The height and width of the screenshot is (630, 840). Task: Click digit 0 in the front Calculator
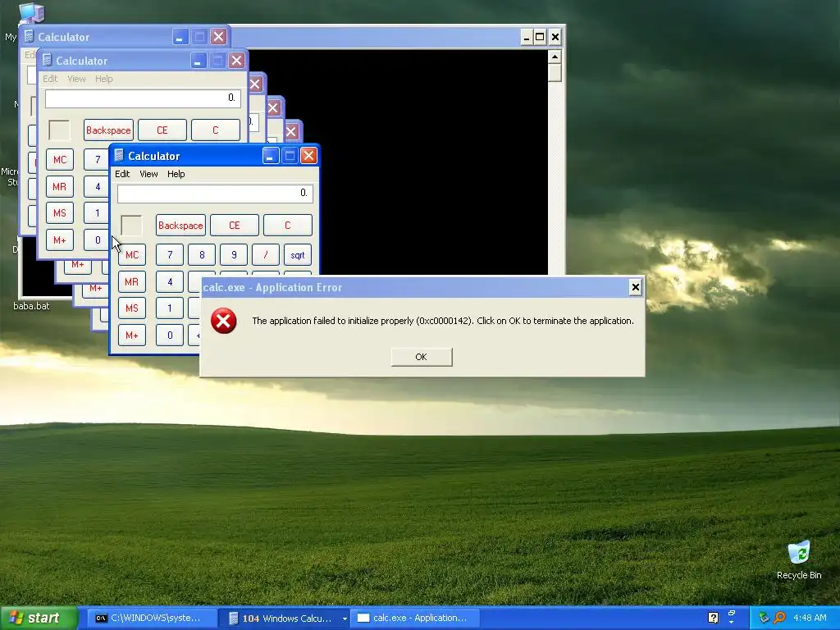click(170, 336)
